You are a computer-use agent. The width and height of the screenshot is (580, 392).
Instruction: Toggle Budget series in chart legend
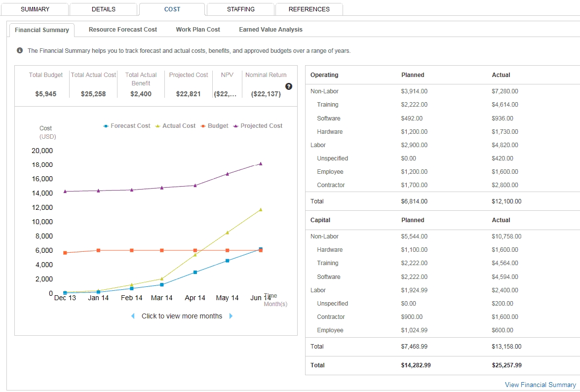pos(214,126)
